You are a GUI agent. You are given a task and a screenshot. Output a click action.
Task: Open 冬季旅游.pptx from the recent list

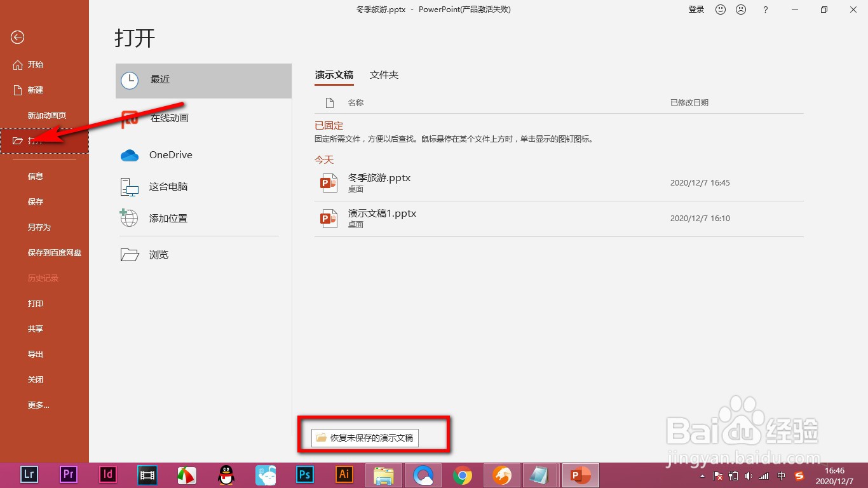click(559, 183)
